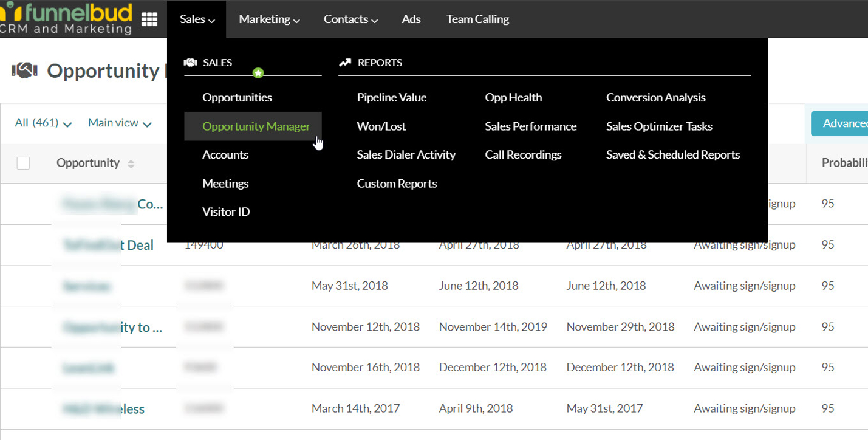Select the Sales Performance report
This screenshot has height=440, width=868.
pos(531,126)
